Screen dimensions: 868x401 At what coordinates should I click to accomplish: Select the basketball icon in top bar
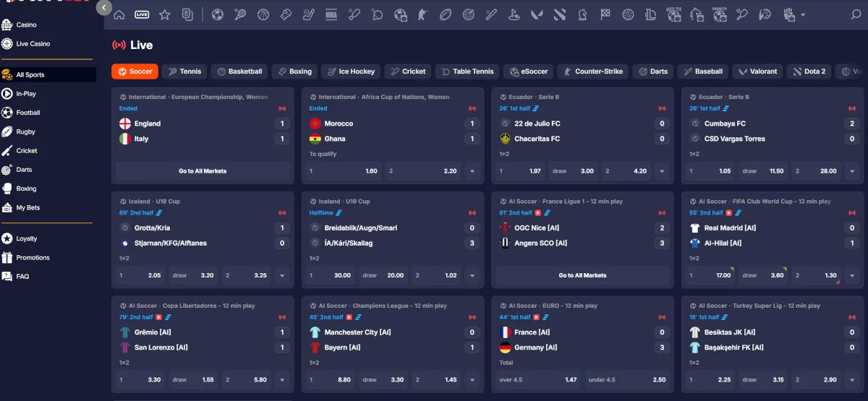[263, 14]
